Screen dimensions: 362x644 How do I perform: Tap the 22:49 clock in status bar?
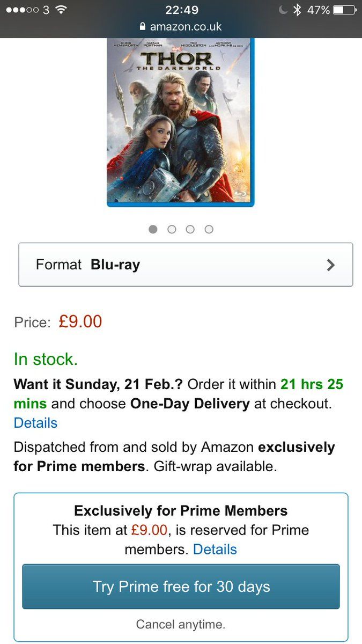pos(181,10)
